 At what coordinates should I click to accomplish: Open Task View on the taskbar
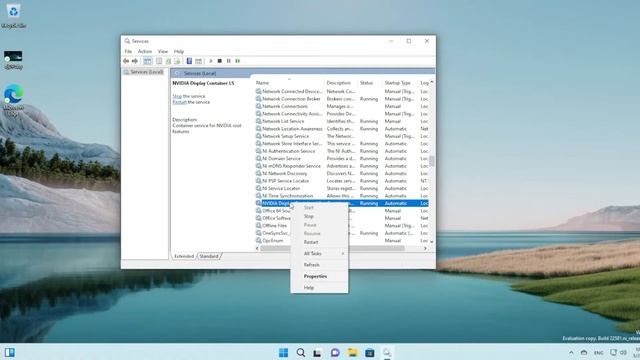[317, 353]
